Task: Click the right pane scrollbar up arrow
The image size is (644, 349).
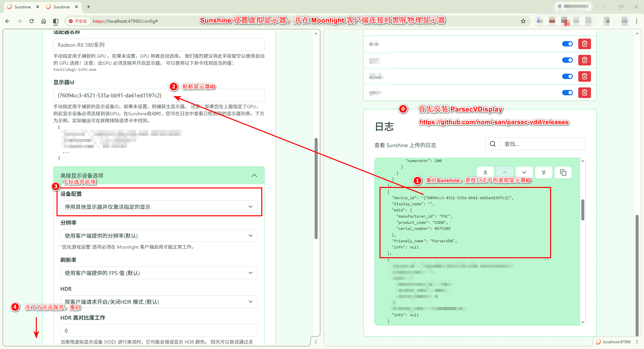Action: point(637,33)
